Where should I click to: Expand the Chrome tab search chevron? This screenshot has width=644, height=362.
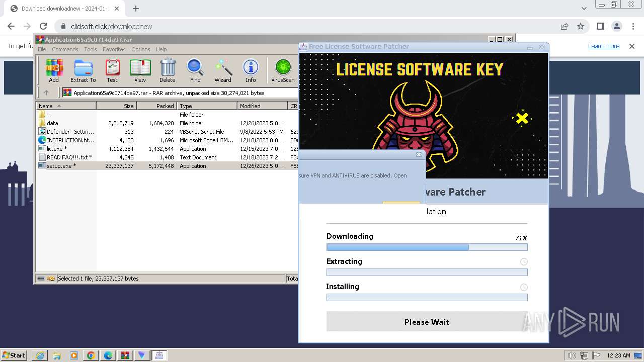[x=584, y=9]
